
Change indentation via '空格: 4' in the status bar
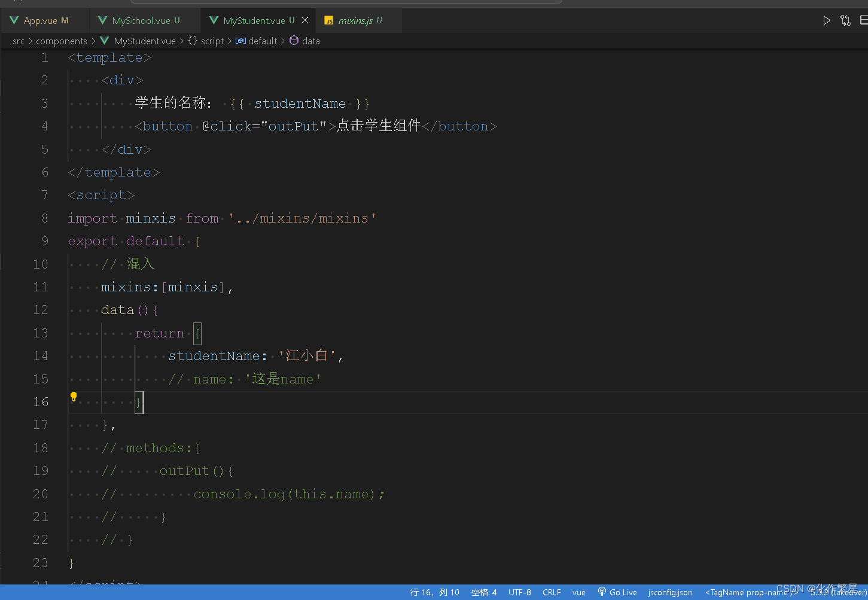click(483, 592)
